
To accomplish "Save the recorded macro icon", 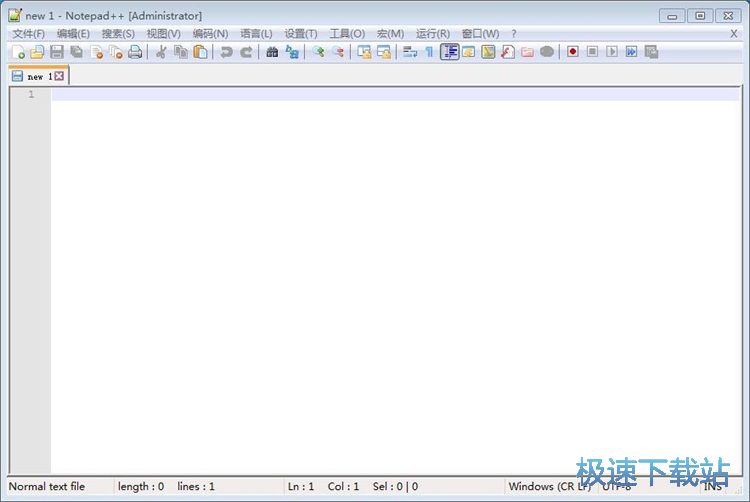I will [x=651, y=52].
